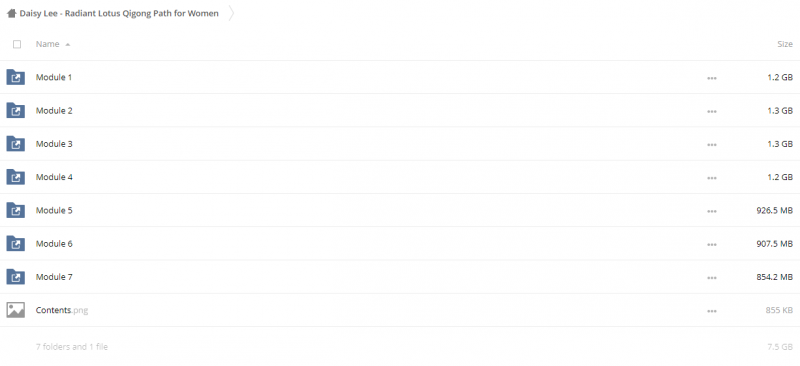Screen dimensions: 800x366
Task: Click the Daisy Lee breadcrumb title
Action: click(x=119, y=13)
